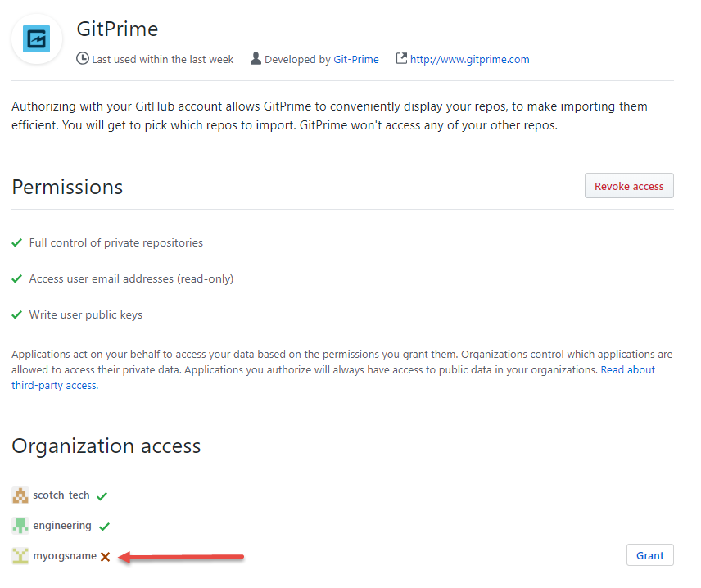Click green checkmark beside engineering

click(104, 527)
